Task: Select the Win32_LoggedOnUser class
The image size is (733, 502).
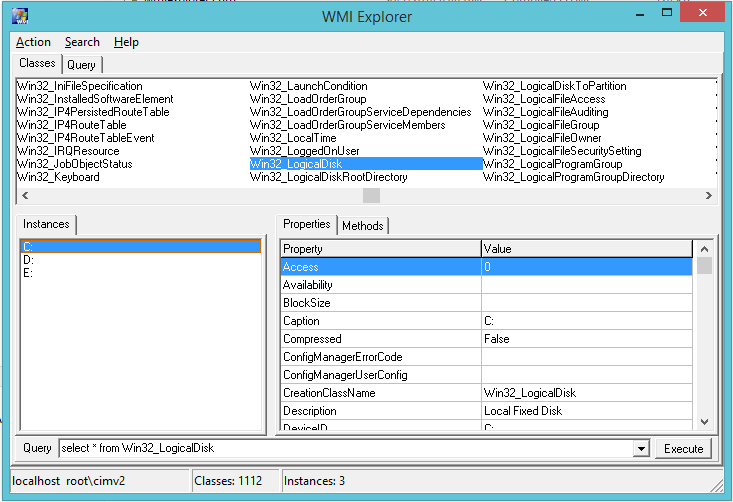Action: (305, 151)
